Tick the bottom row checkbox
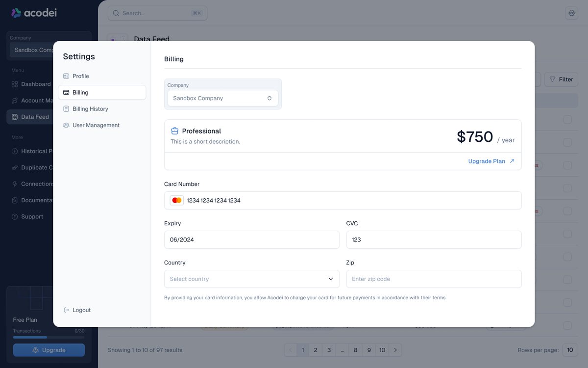This screenshot has width=588, height=368. click(x=567, y=325)
